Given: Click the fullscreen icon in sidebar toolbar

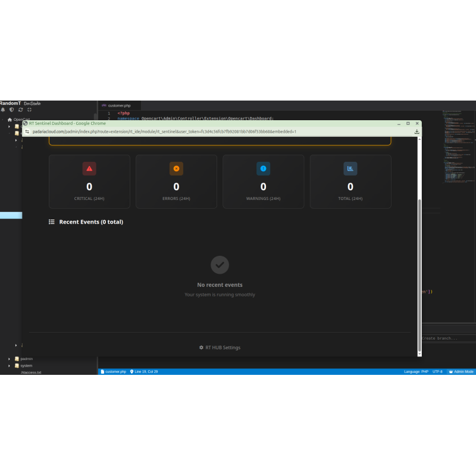Looking at the screenshot, I should click(x=30, y=109).
